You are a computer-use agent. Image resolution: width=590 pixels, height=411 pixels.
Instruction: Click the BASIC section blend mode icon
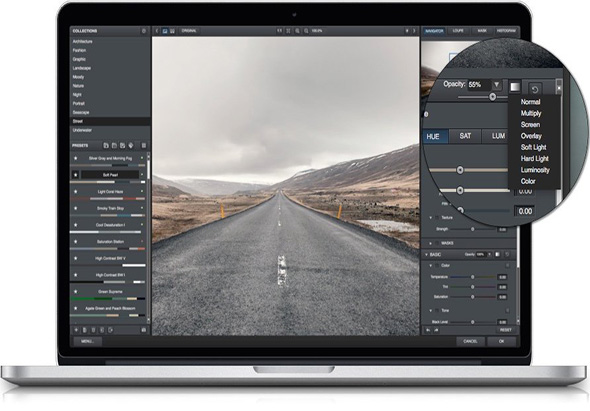coord(498,254)
